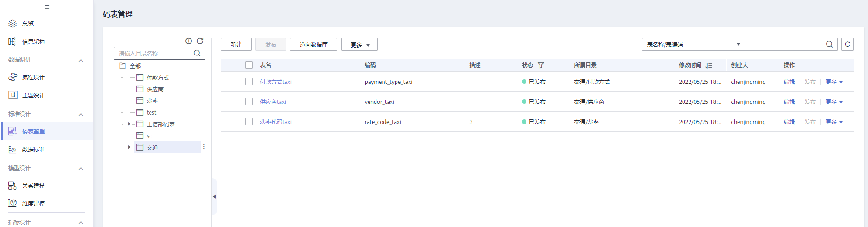The image size is (868, 227).
Task: Click the 新建 button
Action: (x=236, y=45)
